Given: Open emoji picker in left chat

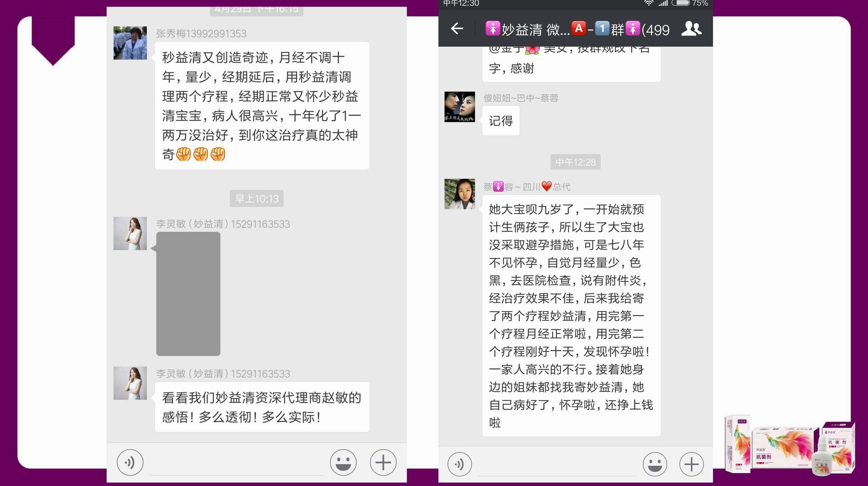Looking at the screenshot, I should (x=343, y=463).
